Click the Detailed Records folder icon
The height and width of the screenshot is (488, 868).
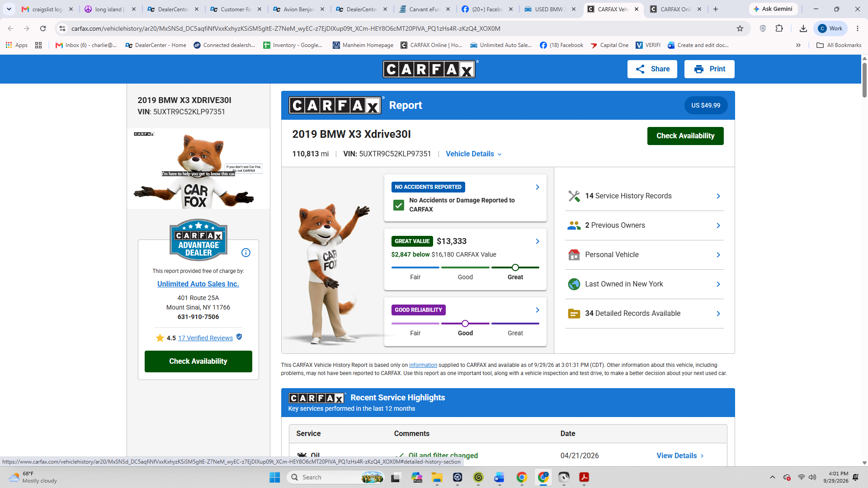coord(574,314)
